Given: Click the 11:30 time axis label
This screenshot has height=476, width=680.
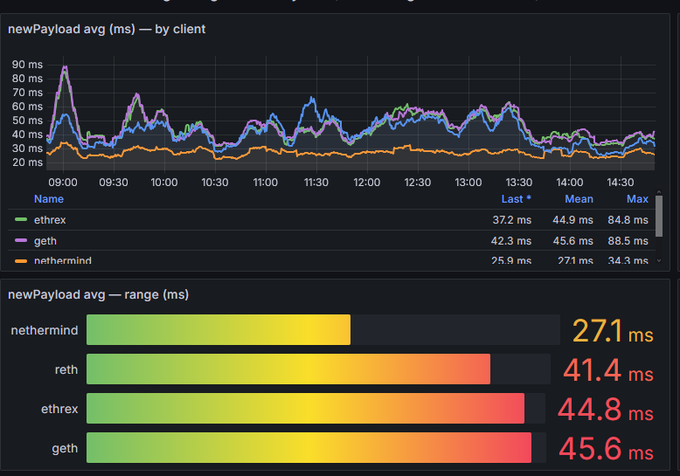Looking at the screenshot, I should click(x=316, y=182).
